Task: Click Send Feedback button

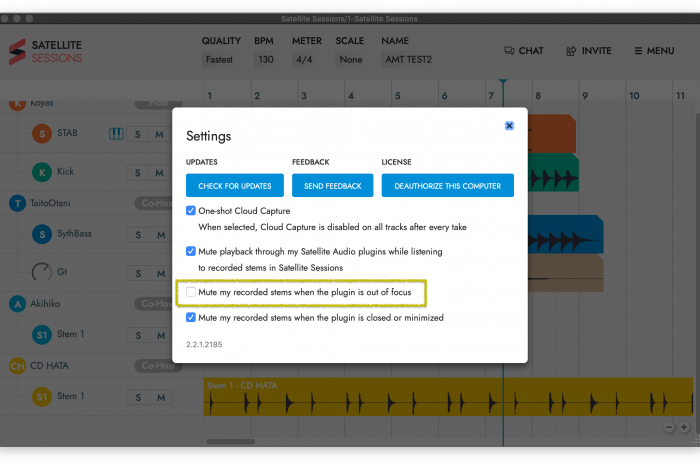Action: (x=333, y=185)
